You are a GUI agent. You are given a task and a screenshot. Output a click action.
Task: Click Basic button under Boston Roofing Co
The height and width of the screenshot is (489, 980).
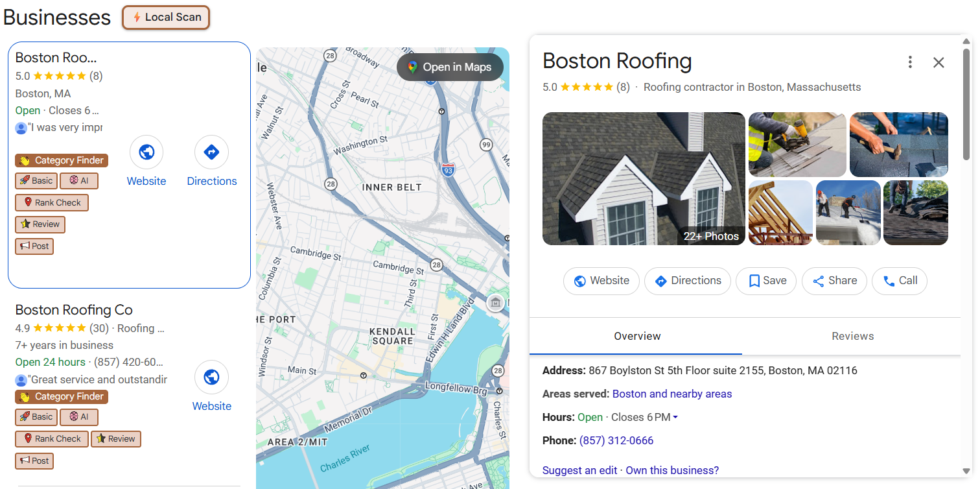pyautogui.click(x=36, y=417)
